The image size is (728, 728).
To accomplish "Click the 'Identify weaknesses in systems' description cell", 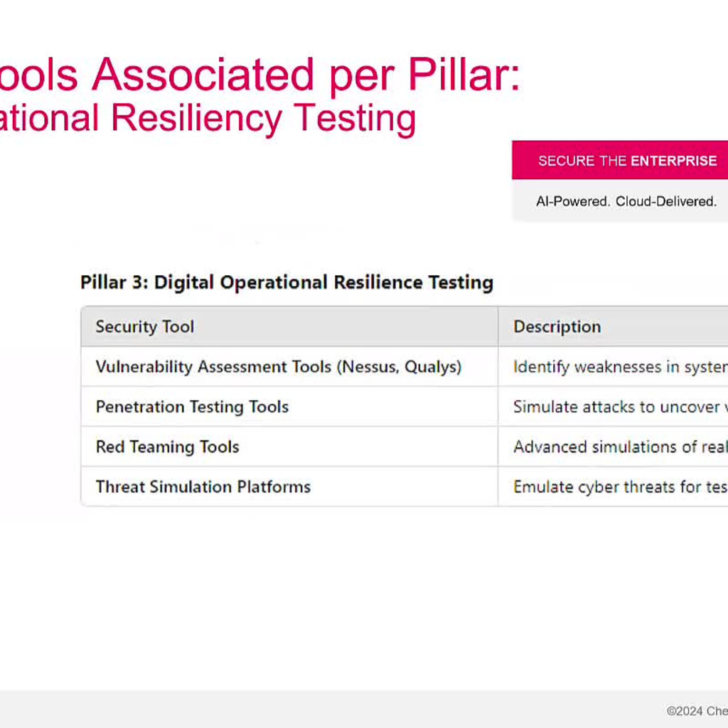I will 619,367.
